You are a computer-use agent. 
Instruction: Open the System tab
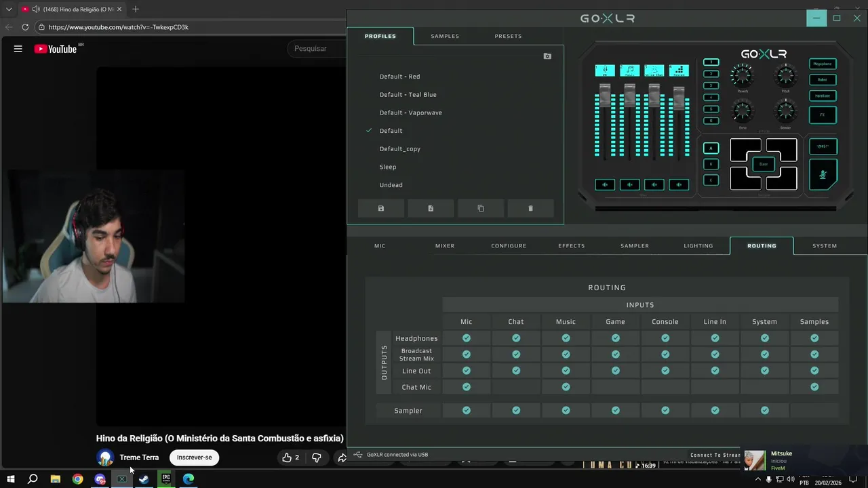[825, 245]
